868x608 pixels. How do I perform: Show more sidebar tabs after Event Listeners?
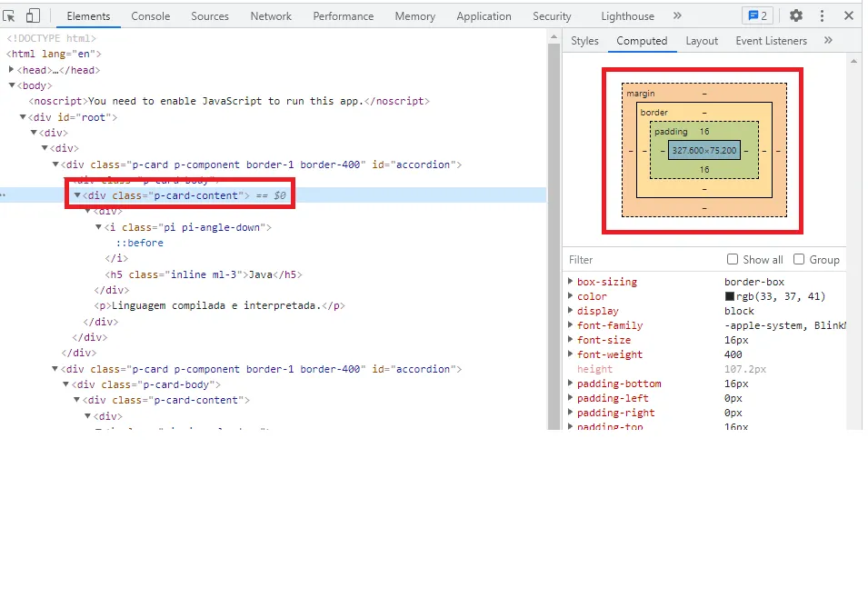(x=828, y=40)
